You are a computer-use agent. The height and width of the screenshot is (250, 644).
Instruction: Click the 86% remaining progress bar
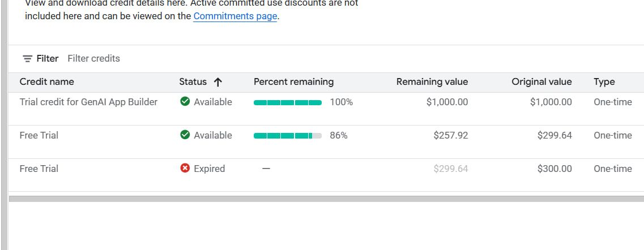288,136
